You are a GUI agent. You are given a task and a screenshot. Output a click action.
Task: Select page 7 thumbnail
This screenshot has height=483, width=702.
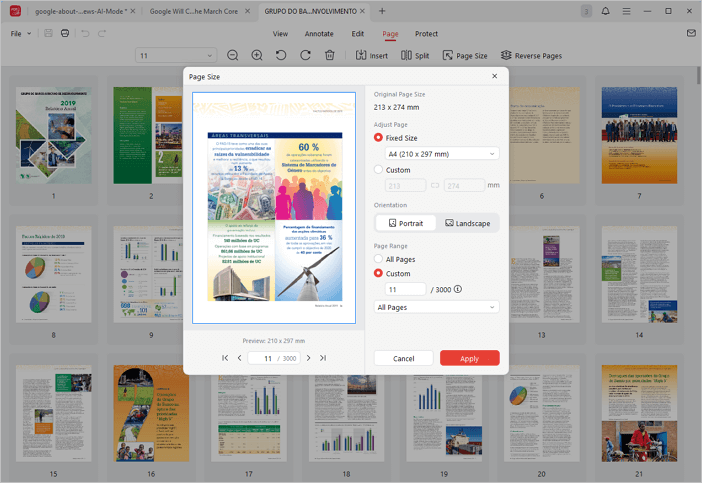[639, 136]
